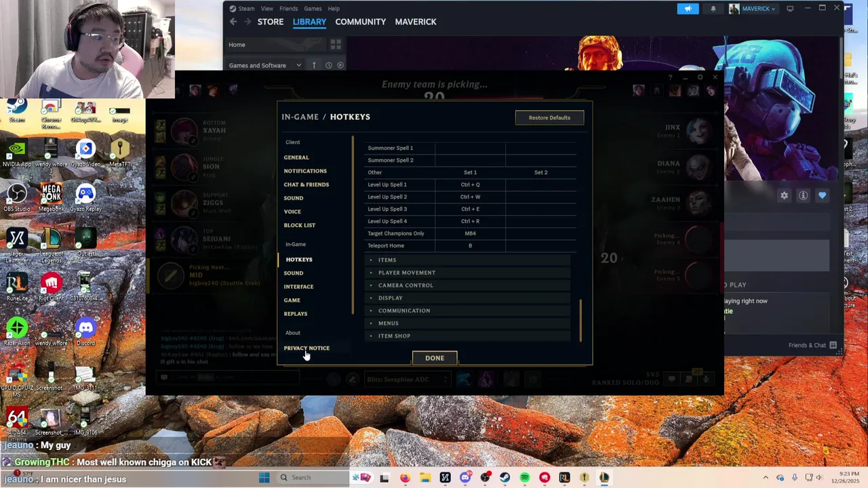Open Steam notifications bell
Image resolution: width=868 pixels, height=488 pixels.
713,9
